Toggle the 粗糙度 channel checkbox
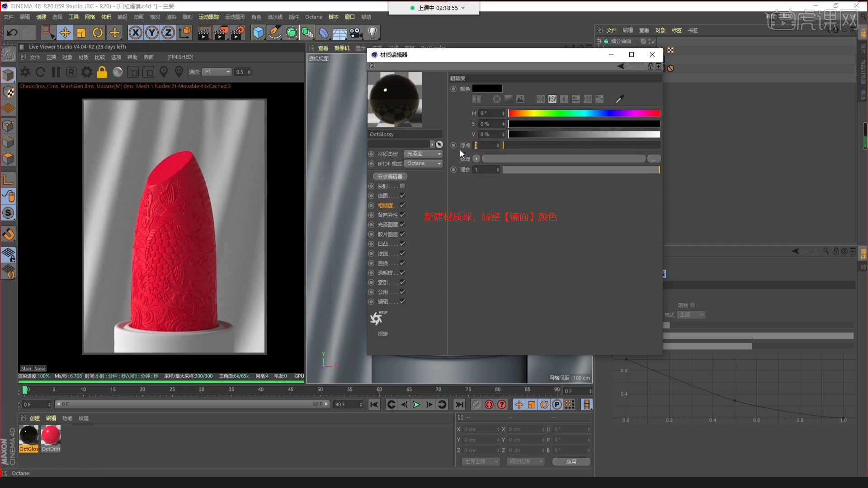This screenshot has width=868, height=488. coord(402,205)
